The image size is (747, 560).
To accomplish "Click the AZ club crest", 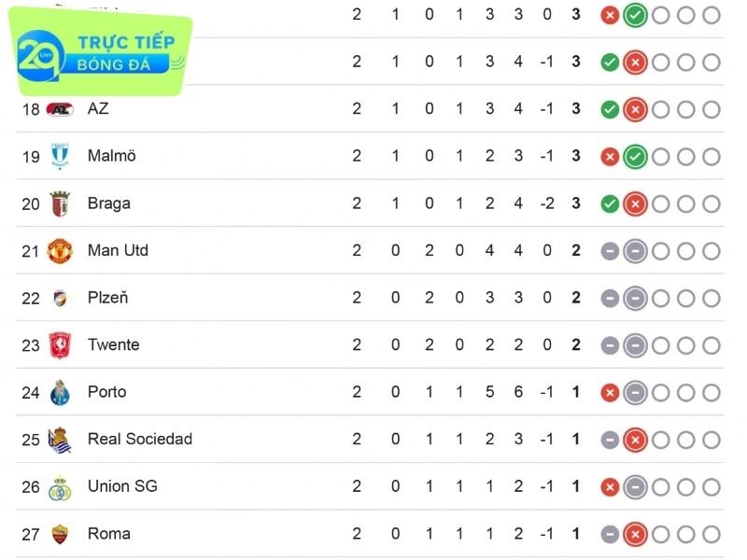I will tap(60, 109).
